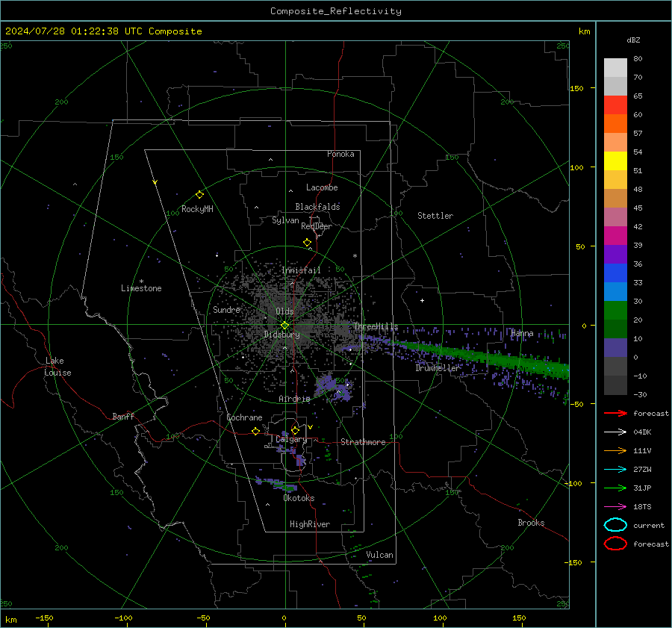
Task: Click the Stettler city label
Action: click(435, 216)
